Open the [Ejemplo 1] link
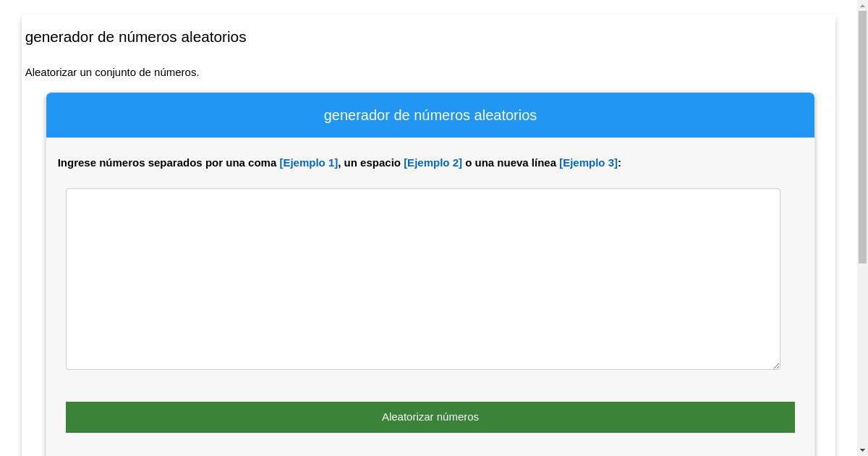 click(x=308, y=163)
